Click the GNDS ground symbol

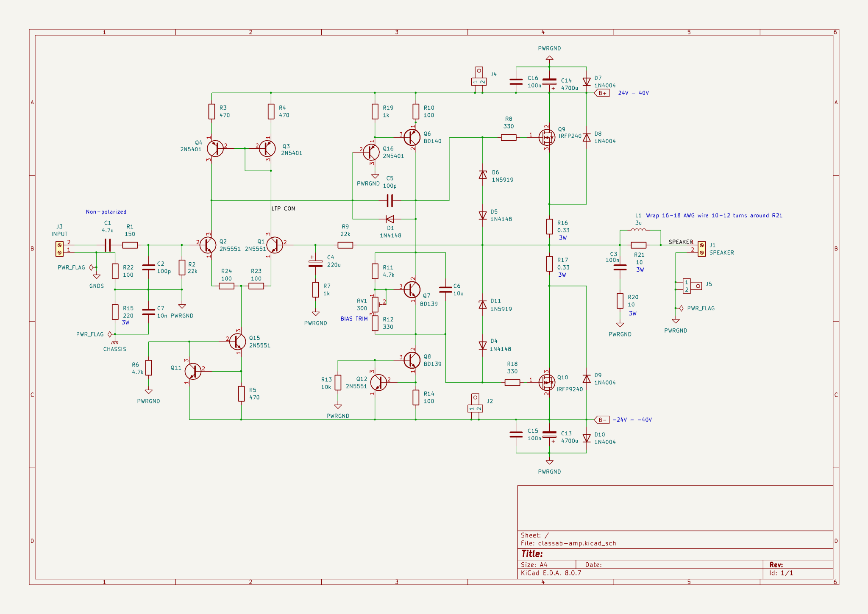click(x=97, y=276)
